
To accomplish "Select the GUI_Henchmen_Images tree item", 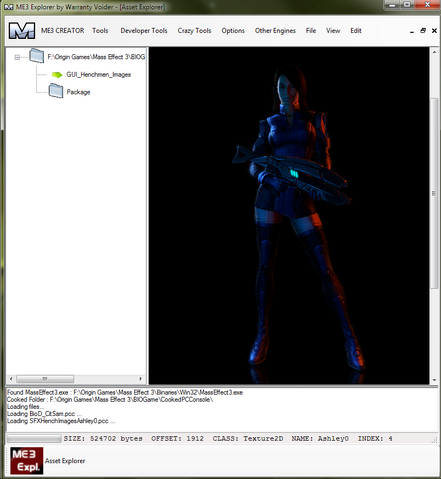I will tap(99, 75).
